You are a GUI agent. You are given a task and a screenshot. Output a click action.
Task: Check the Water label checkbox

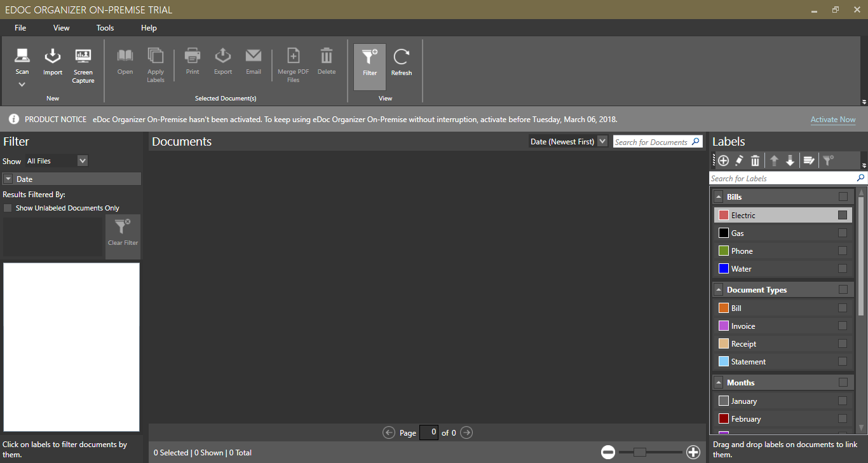(843, 268)
